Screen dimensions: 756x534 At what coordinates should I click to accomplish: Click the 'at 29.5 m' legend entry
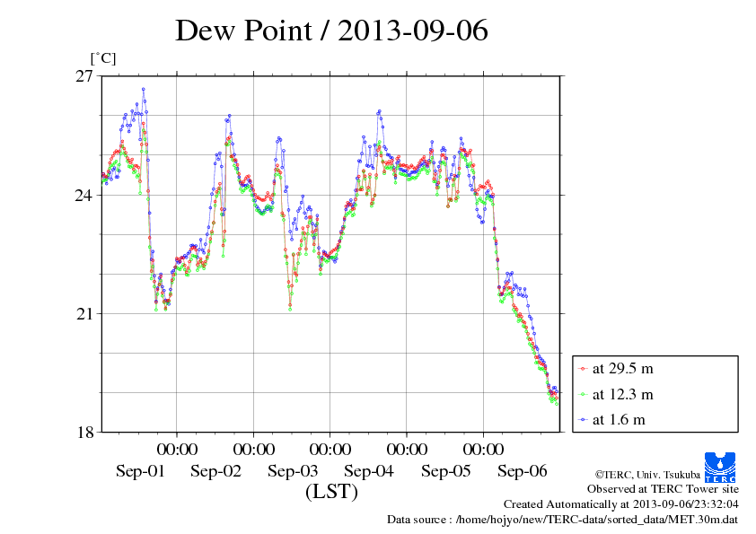pyautogui.click(x=623, y=369)
